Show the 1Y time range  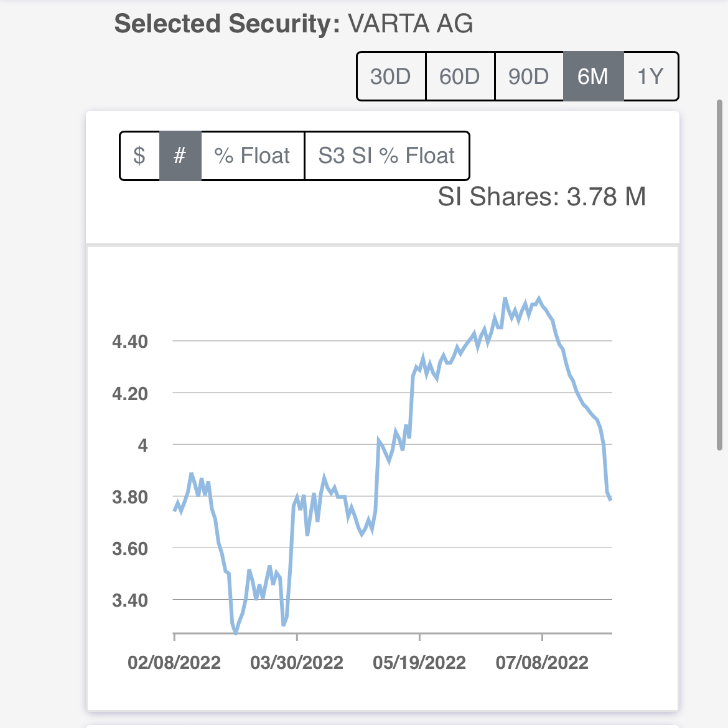[x=650, y=77]
